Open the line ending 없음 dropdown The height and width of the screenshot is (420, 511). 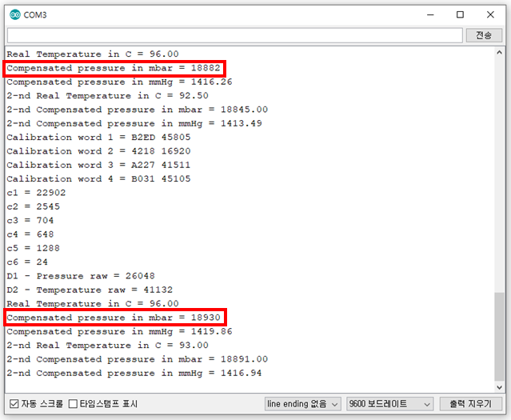(303, 404)
